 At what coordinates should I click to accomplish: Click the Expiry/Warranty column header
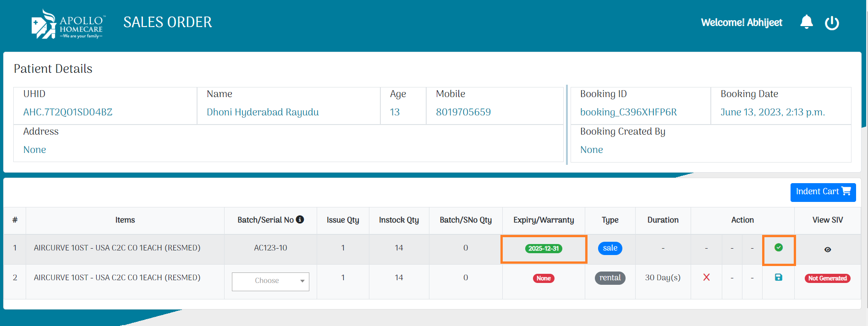544,220
